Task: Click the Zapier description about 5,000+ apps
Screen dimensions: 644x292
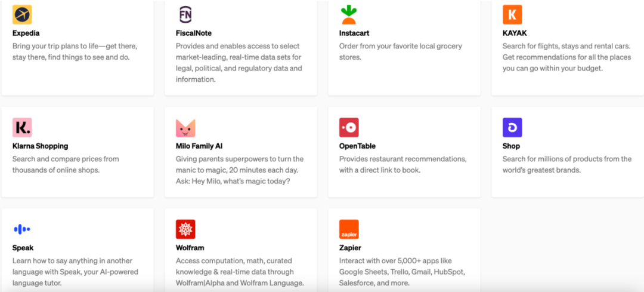Action: 402,272
